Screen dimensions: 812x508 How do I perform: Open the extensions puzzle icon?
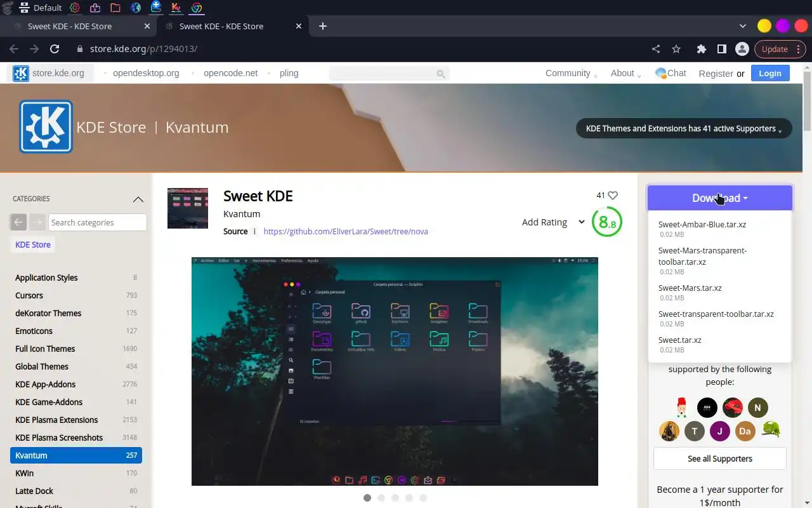tap(701, 49)
